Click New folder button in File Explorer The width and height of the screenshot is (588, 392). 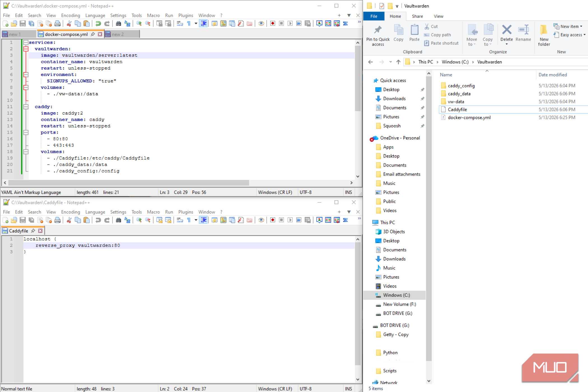[x=544, y=35]
